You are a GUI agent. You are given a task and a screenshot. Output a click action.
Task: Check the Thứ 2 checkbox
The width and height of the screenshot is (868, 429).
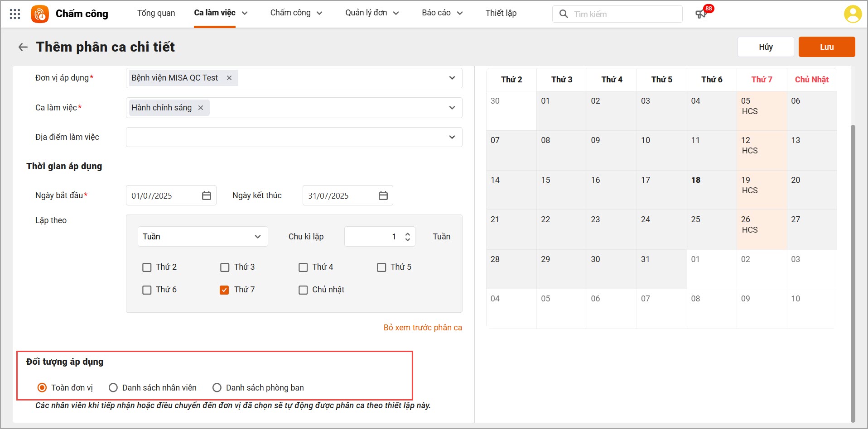pos(147,267)
